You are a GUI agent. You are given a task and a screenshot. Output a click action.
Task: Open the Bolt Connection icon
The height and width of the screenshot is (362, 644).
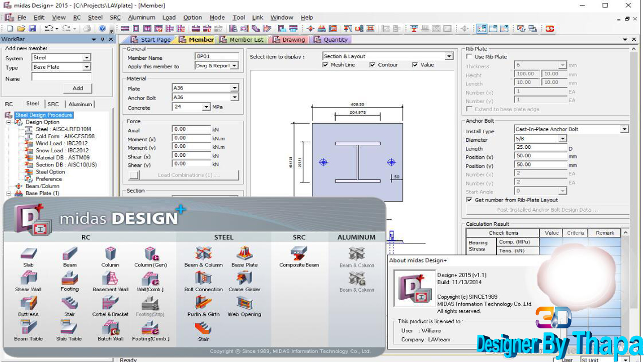pyautogui.click(x=203, y=278)
